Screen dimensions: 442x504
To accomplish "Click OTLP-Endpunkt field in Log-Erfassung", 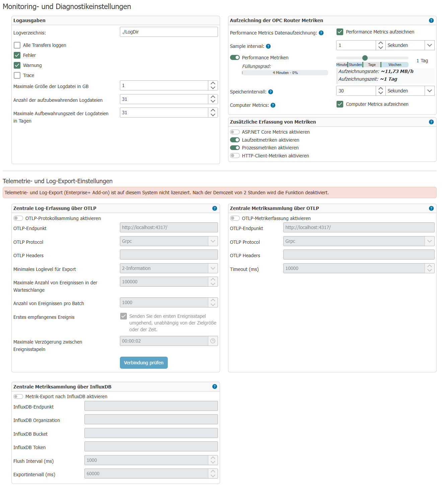I will [x=169, y=227].
